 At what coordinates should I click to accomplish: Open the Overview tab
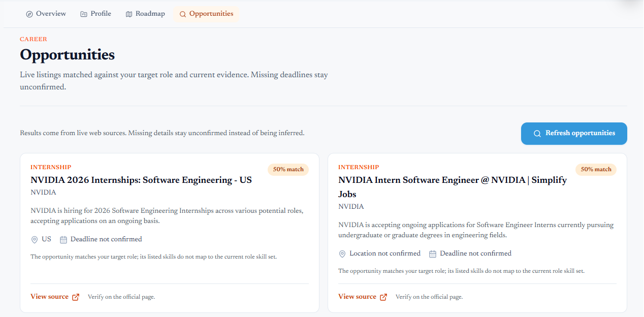(x=46, y=14)
